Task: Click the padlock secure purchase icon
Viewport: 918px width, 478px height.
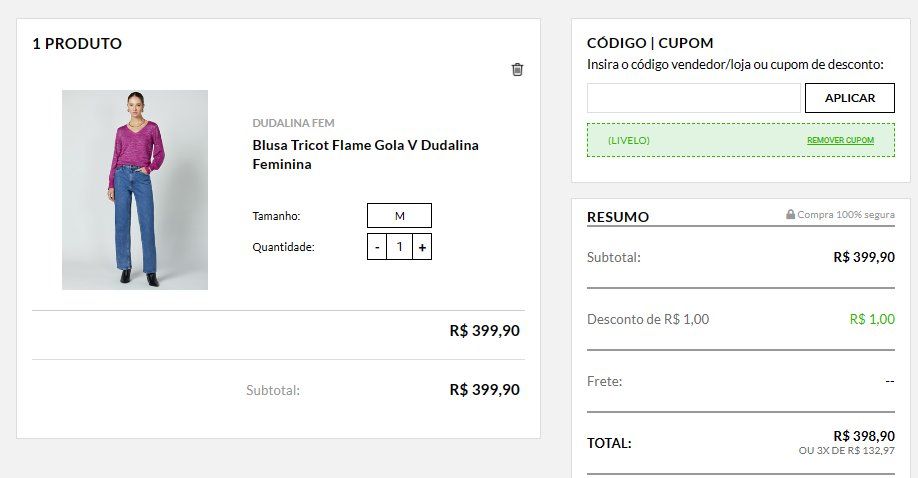Action: click(790, 214)
